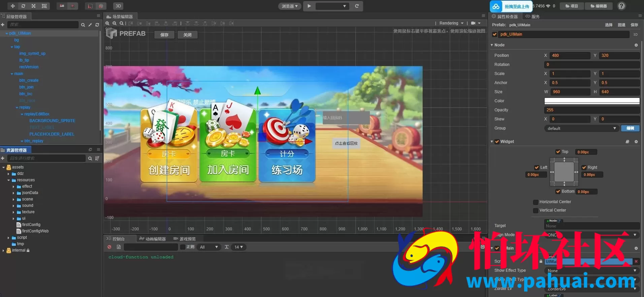Open the 浏览器 preview platform dropdown
644x297 pixels.
click(x=290, y=6)
